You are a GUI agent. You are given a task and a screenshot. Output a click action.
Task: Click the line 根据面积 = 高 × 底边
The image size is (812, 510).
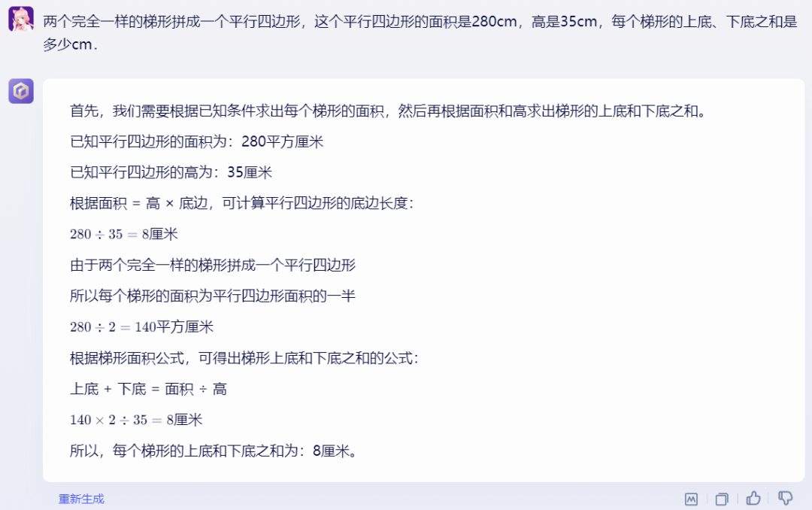click(242, 203)
